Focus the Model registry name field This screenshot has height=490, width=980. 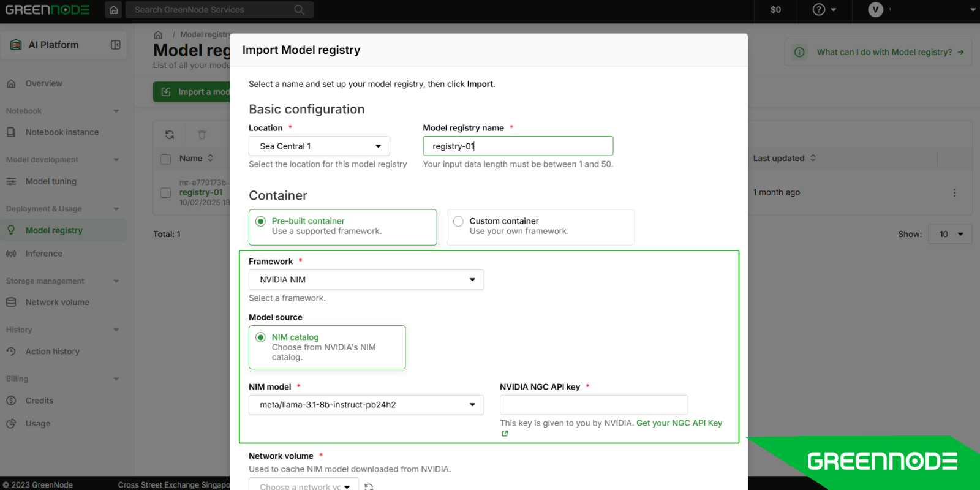click(x=518, y=146)
